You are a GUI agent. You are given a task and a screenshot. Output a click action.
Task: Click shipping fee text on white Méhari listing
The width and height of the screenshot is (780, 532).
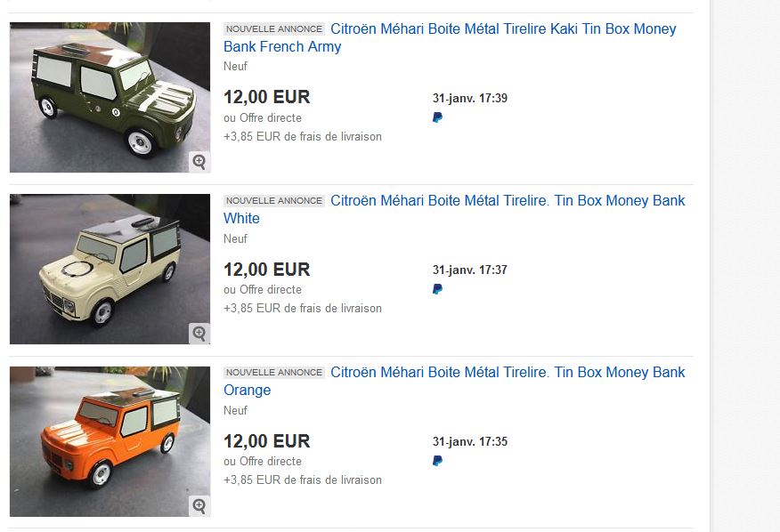303,309
